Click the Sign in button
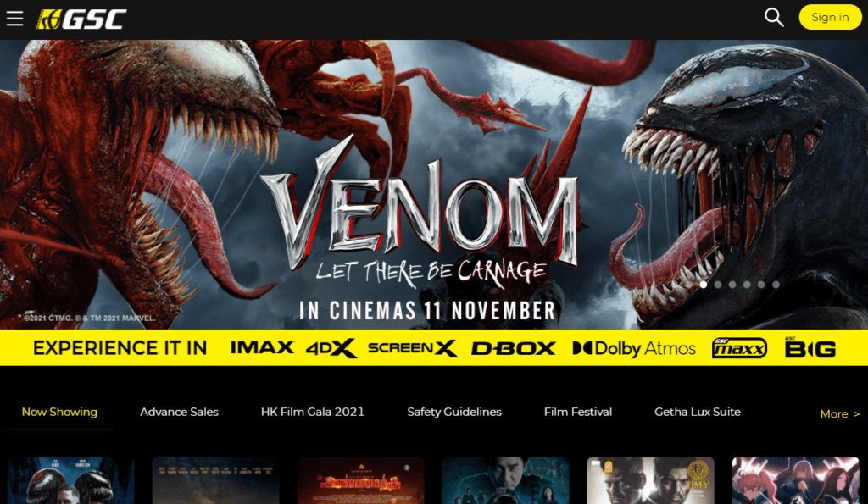The width and height of the screenshot is (868, 504). click(831, 17)
